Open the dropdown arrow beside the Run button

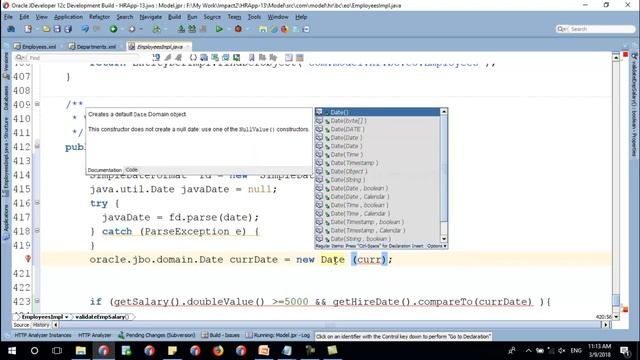point(228,29)
